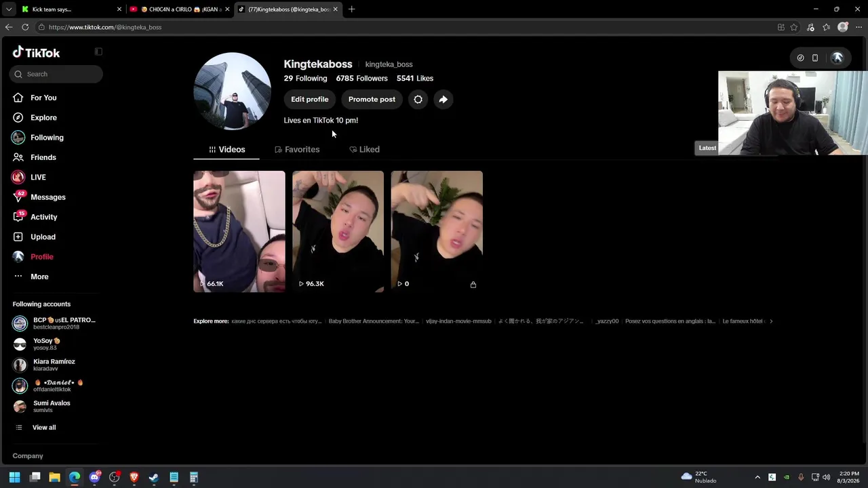Click the share profile arrow icon
The height and width of the screenshot is (488, 868).
click(443, 100)
